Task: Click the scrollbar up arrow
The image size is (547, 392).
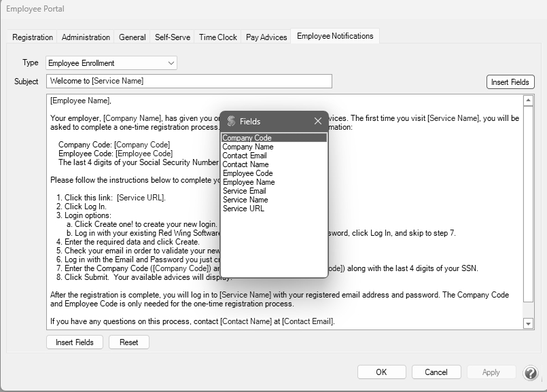Action: (x=529, y=101)
